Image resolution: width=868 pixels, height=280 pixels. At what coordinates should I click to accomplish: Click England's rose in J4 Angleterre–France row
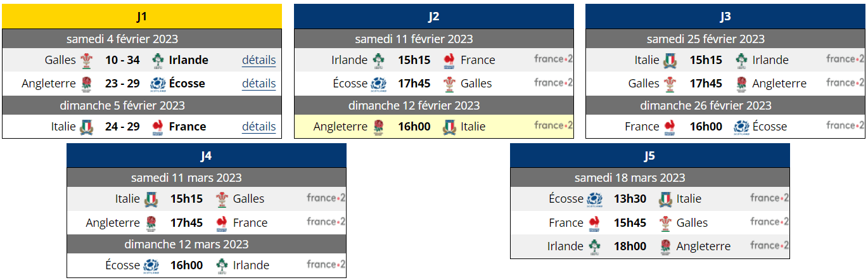pyautogui.click(x=151, y=223)
